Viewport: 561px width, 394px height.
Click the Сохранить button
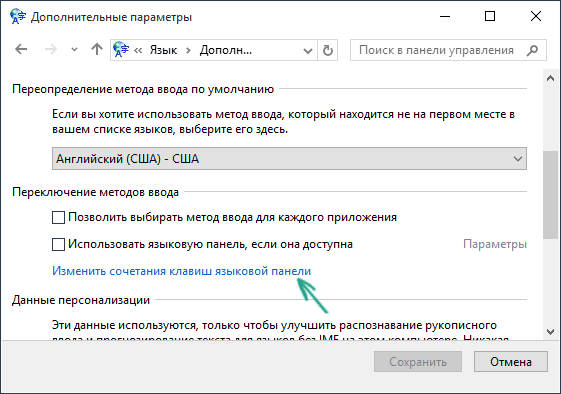point(418,362)
